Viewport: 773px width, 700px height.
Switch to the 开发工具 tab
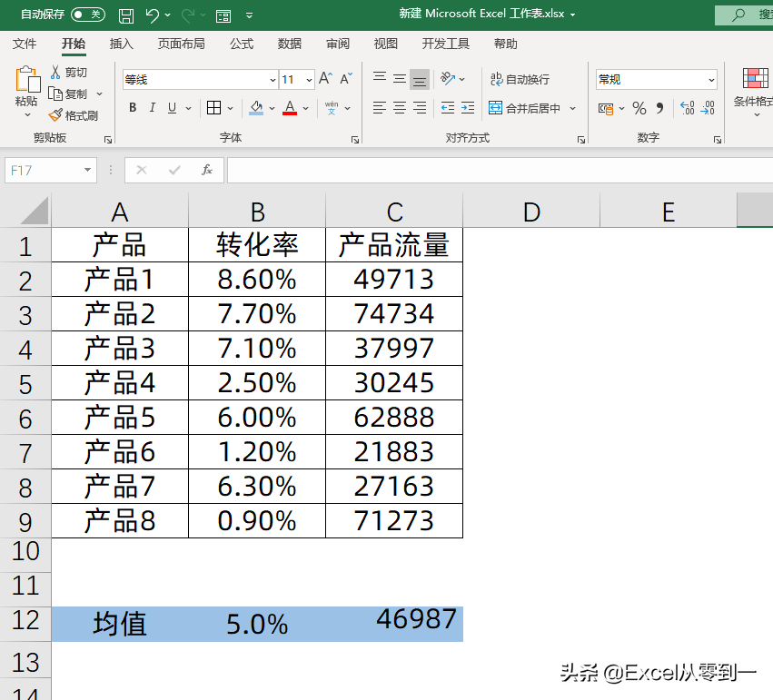pos(446,44)
